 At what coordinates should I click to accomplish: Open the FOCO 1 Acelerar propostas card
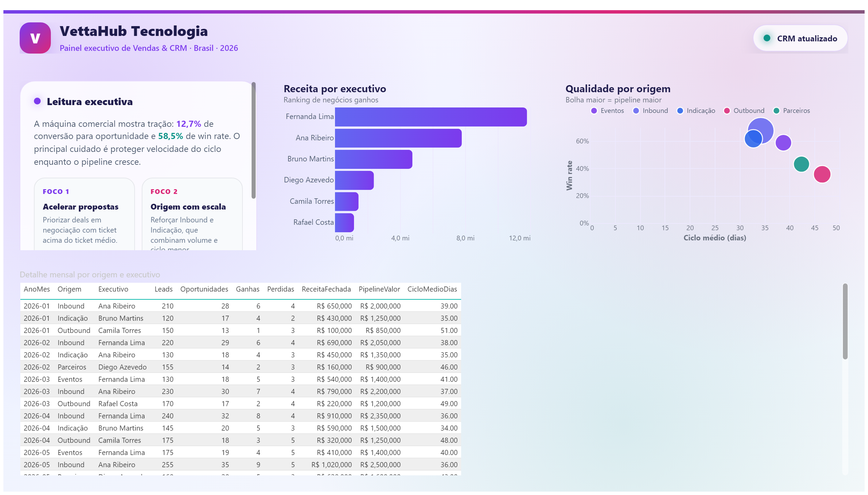[84, 214]
